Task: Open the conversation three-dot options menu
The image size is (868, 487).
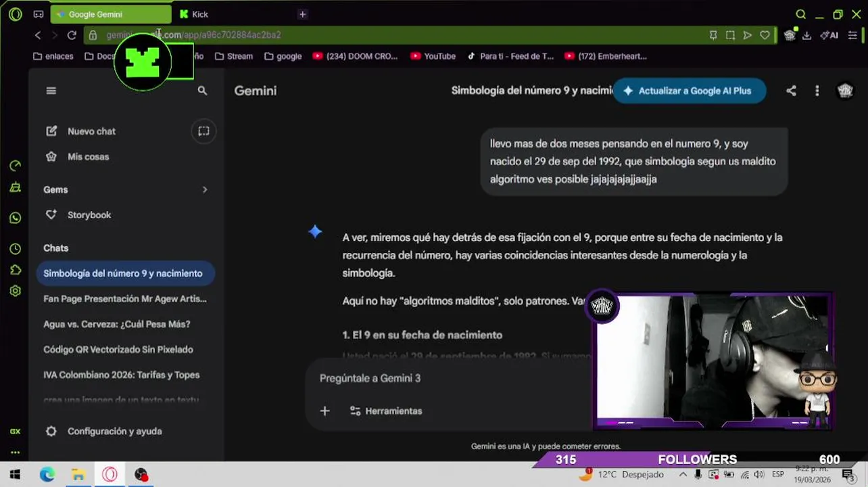Action: pos(817,91)
